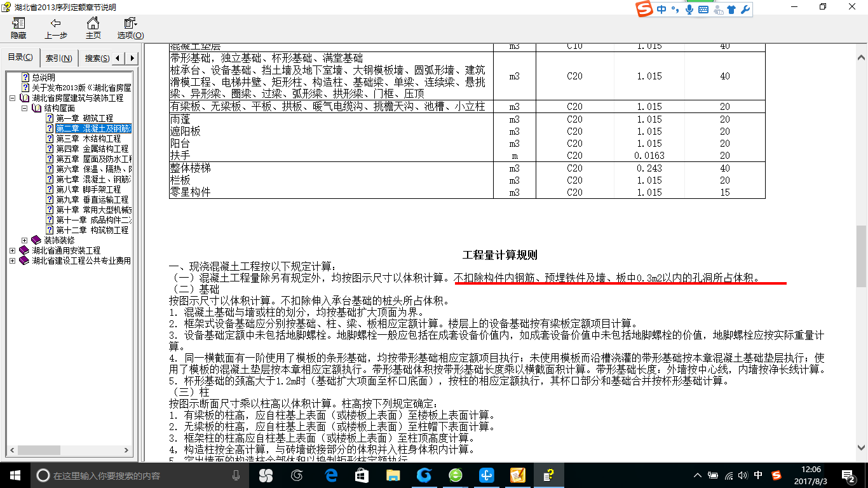Open the skin (shirt) icon on the Sogou bar
The image size is (868, 488).
(x=731, y=10)
